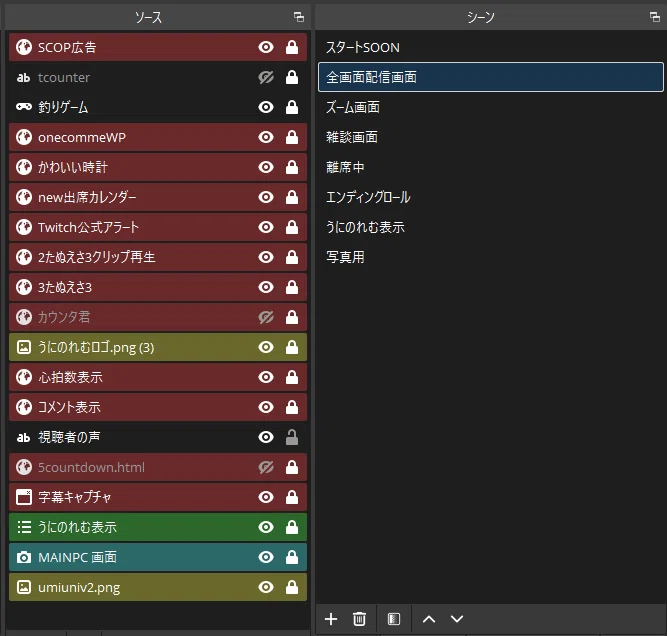Select the かわいい時計 source name
667x636 pixels.
click(x=73, y=167)
